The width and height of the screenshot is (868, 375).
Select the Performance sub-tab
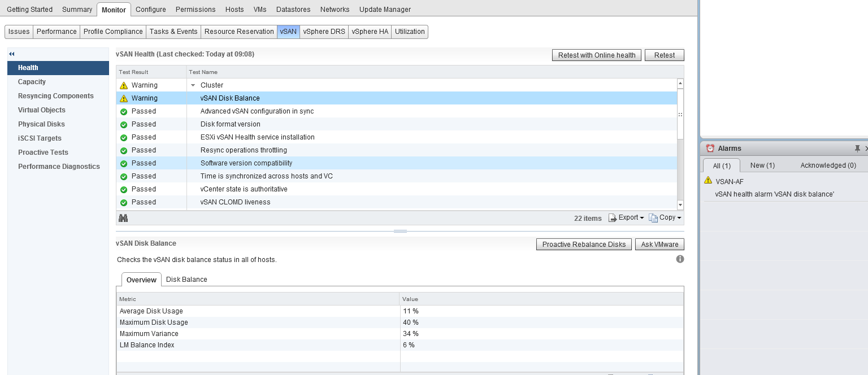57,32
